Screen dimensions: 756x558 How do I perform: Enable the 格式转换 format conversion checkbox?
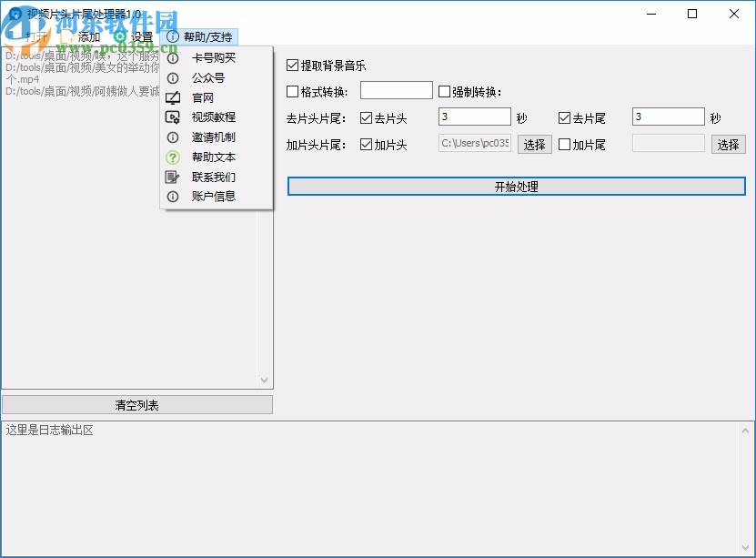coord(293,89)
